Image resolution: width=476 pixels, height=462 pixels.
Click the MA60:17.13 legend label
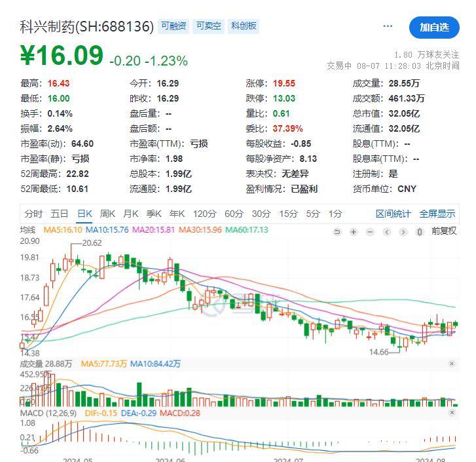247,230
